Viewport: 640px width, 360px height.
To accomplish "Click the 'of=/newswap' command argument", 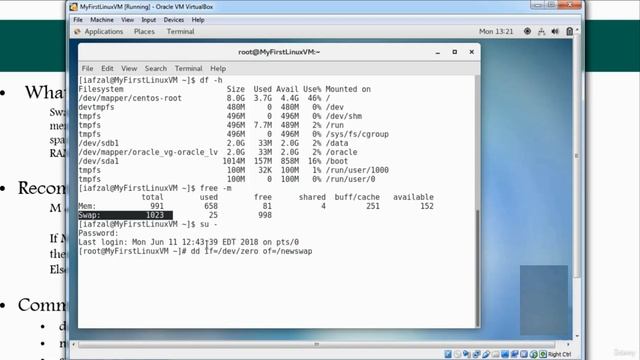I will [287, 251].
